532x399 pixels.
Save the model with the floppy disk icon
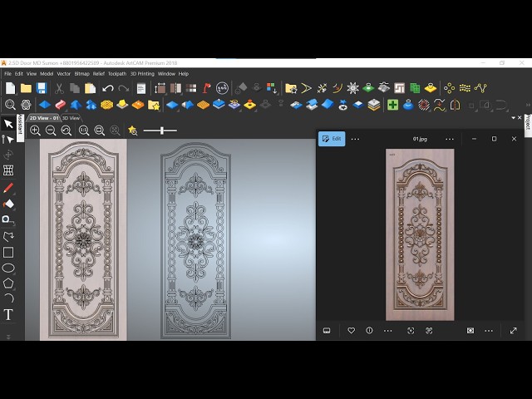click(42, 88)
